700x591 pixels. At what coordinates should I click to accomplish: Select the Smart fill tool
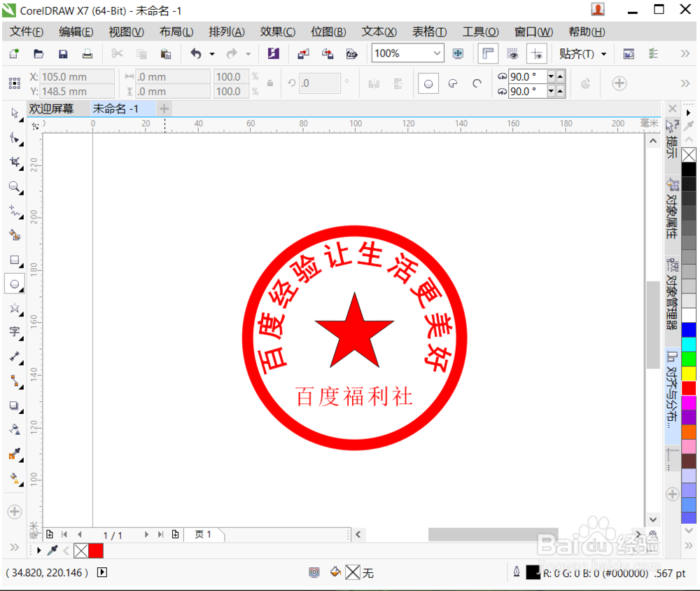pyautogui.click(x=15, y=235)
